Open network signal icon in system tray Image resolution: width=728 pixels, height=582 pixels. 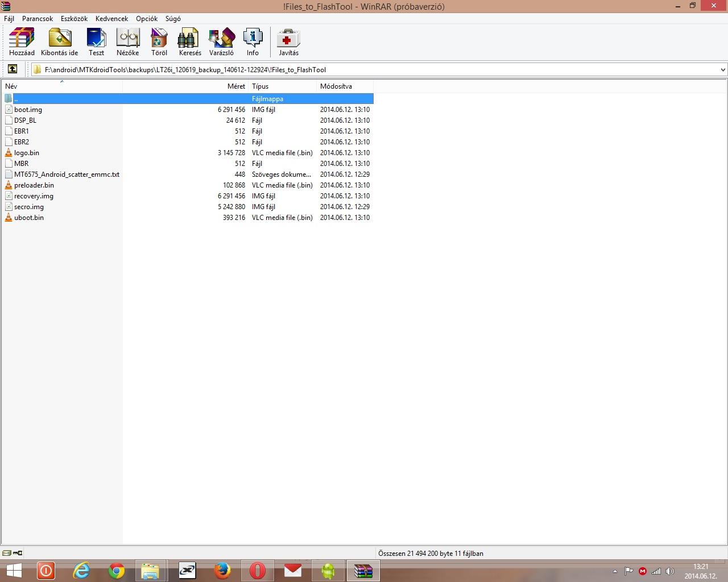[x=656, y=571]
